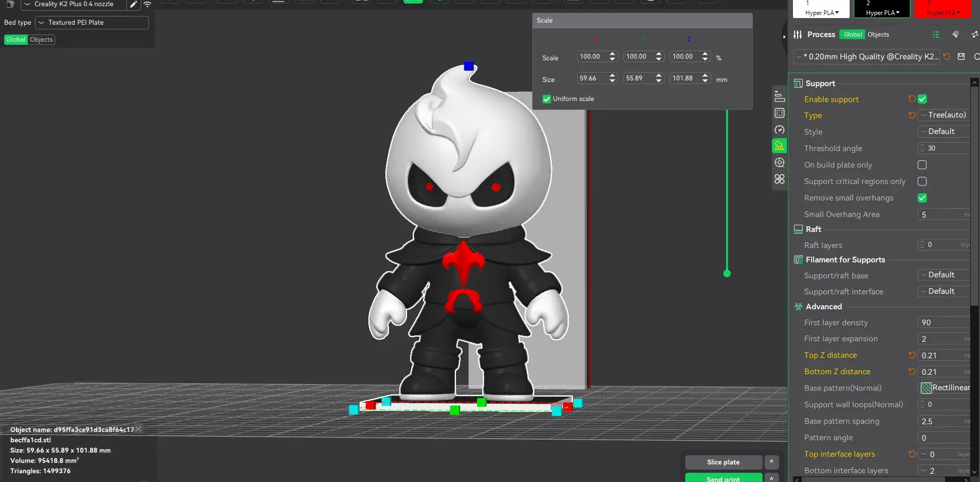Open the four-petal Others tab icon in sidebar
This screenshot has width=980, height=482.
780,179
